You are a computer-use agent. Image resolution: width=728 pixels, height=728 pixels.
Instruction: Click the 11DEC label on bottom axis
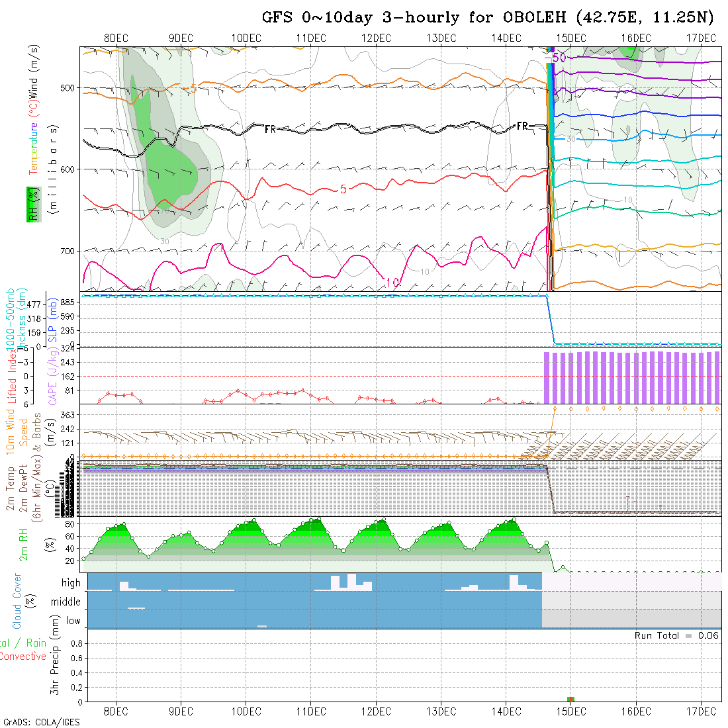click(310, 711)
